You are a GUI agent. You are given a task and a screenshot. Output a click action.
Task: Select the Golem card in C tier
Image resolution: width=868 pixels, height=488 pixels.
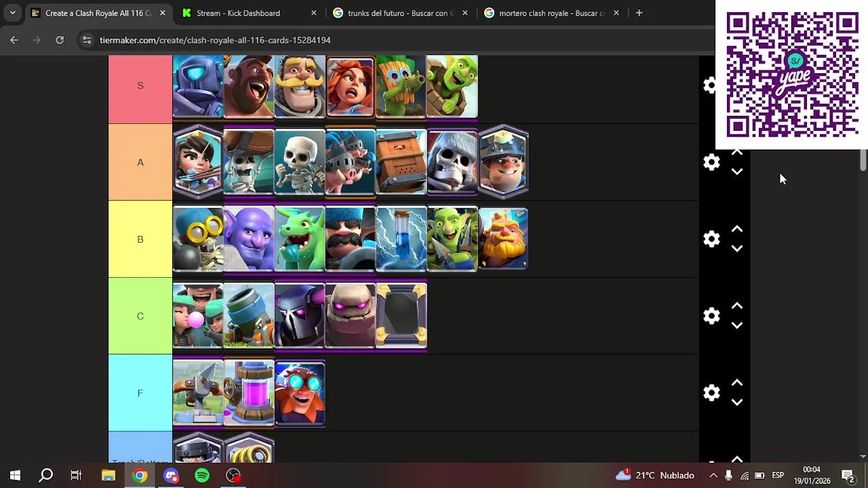(x=351, y=316)
